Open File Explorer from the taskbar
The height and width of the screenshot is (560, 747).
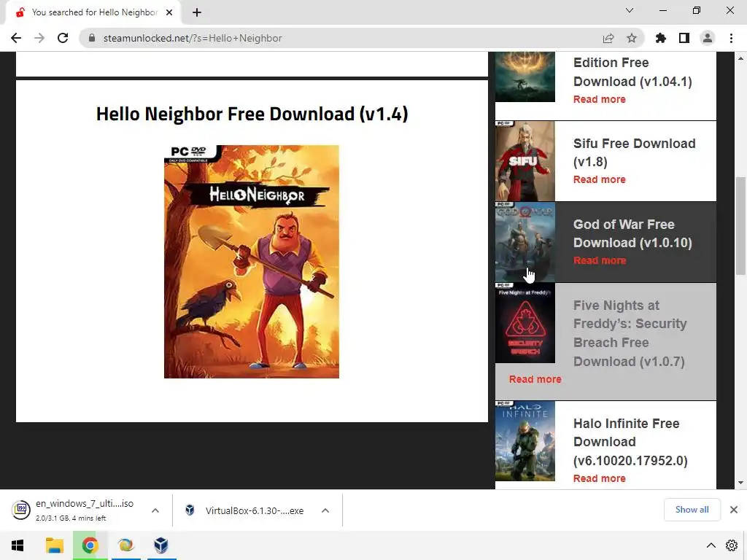pyautogui.click(x=54, y=545)
